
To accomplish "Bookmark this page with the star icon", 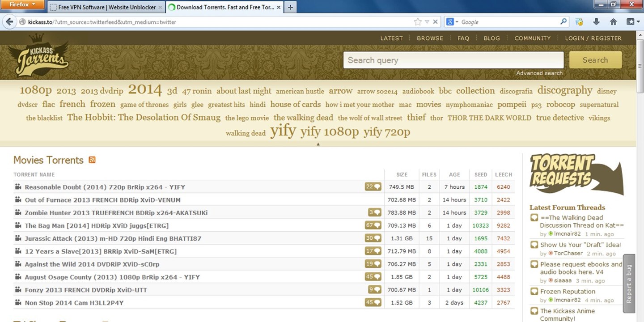I will (x=418, y=22).
